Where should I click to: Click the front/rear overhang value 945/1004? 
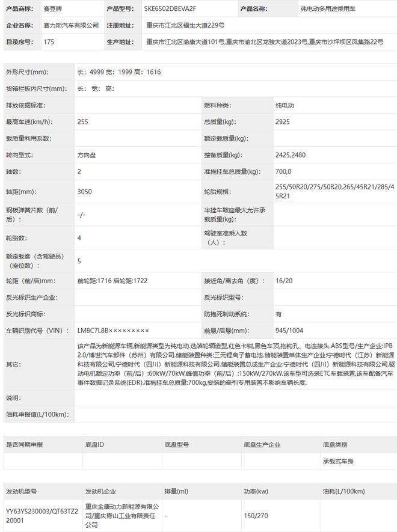point(289,331)
